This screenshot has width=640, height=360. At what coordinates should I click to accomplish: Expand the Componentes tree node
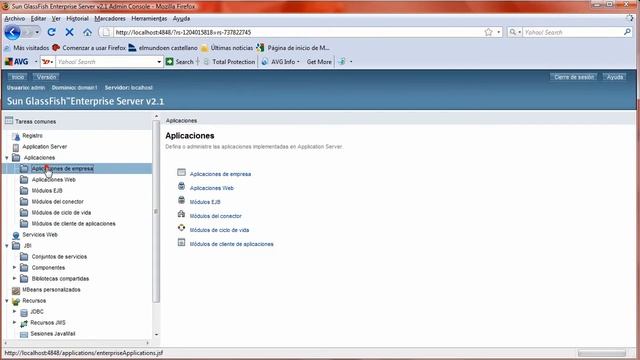tap(15, 268)
